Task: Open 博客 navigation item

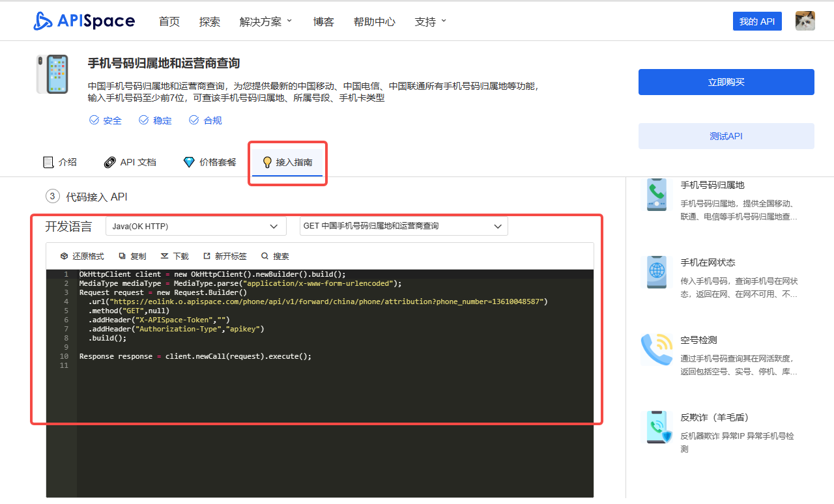Action: [323, 21]
